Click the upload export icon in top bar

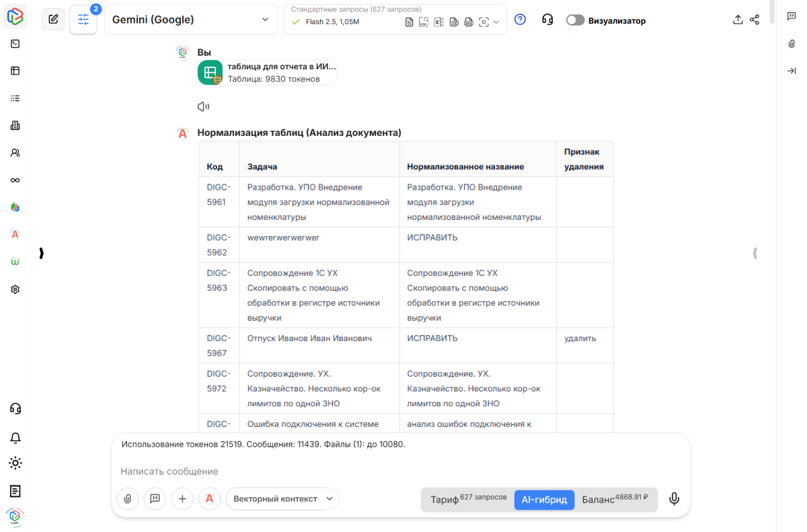pos(738,20)
